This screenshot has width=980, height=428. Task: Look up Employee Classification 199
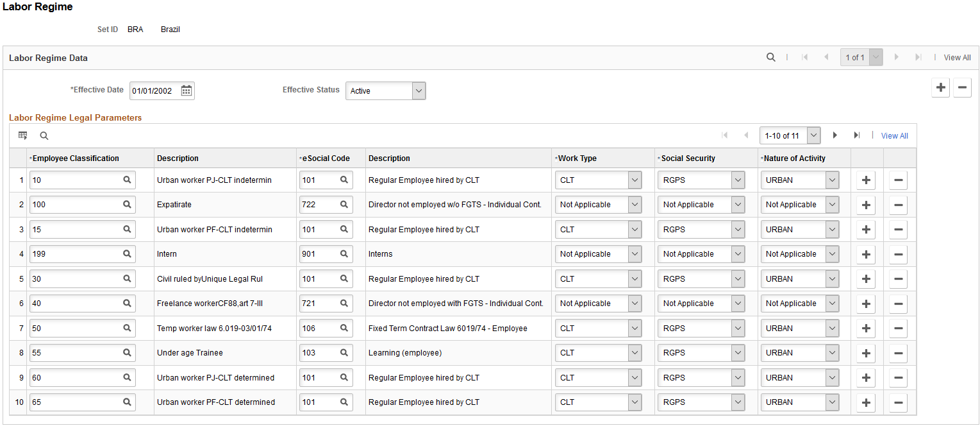[127, 254]
